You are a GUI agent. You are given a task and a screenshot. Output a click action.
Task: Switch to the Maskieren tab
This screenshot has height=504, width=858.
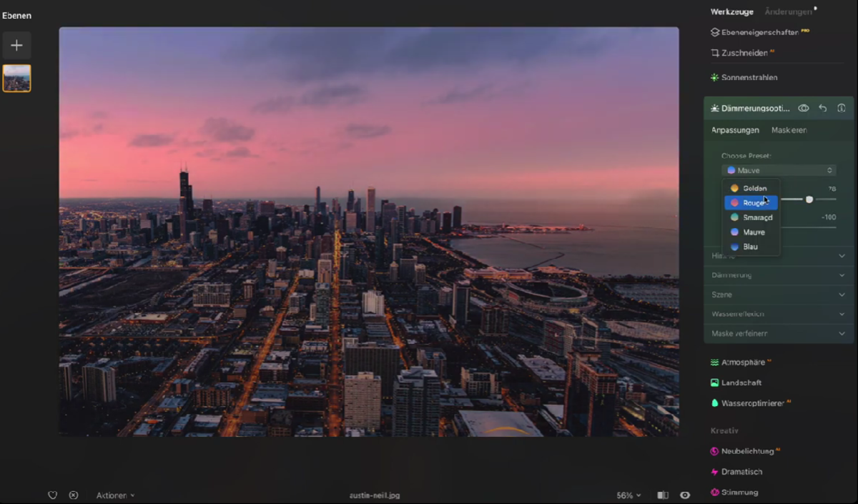pyautogui.click(x=789, y=130)
